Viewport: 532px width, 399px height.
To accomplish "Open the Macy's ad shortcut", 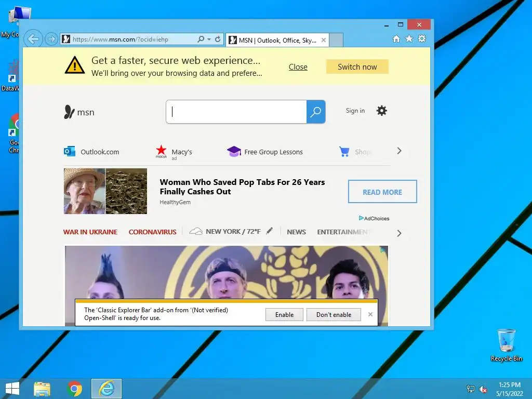I will [x=174, y=152].
